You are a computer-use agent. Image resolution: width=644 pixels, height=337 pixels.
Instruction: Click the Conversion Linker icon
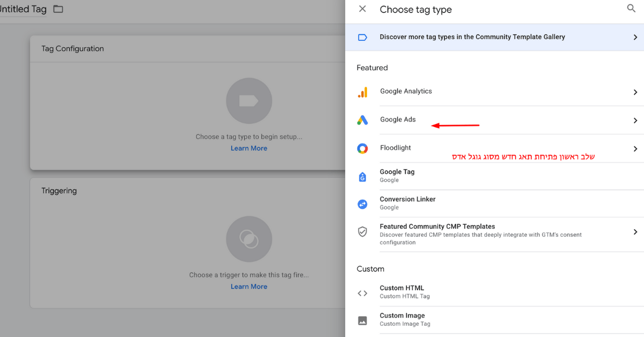coord(363,204)
